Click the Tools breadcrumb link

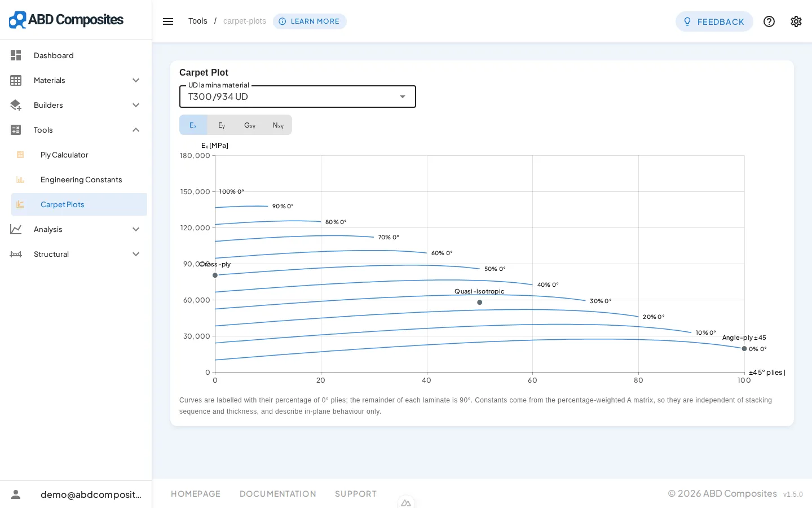click(x=198, y=21)
